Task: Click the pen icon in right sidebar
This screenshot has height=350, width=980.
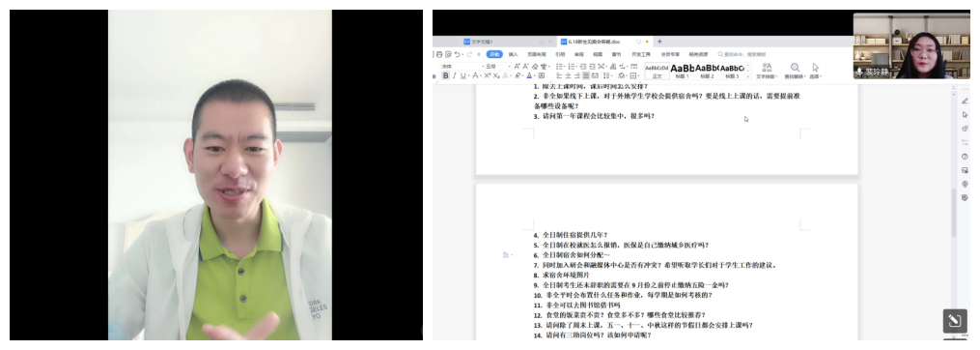Action: pyautogui.click(x=965, y=101)
